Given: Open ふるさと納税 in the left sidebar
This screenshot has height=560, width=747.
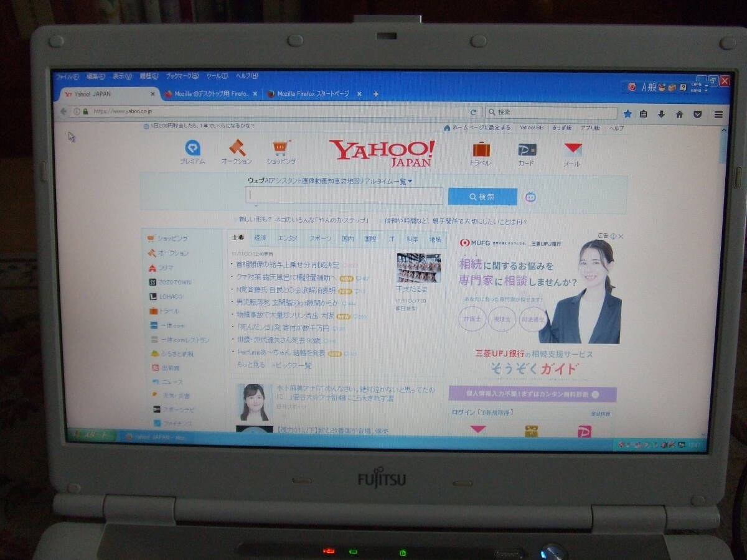Looking at the screenshot, I should [x=172, y=353].
